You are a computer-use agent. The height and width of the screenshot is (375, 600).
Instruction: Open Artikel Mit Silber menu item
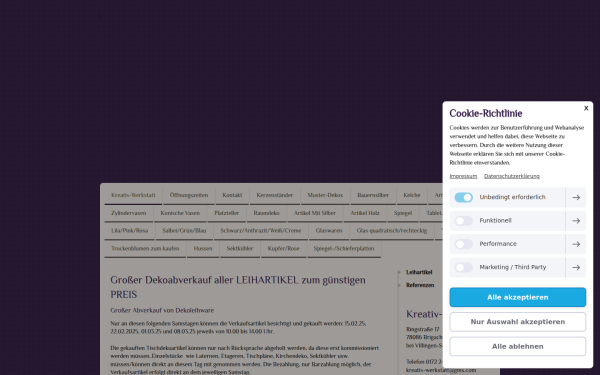[315, 213]
